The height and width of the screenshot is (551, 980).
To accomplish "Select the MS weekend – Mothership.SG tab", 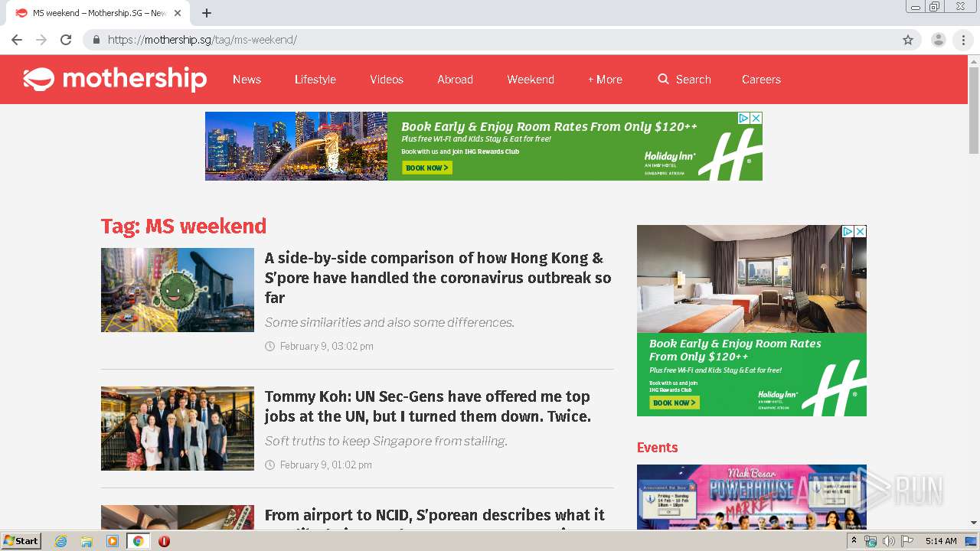I will point(97,13).
